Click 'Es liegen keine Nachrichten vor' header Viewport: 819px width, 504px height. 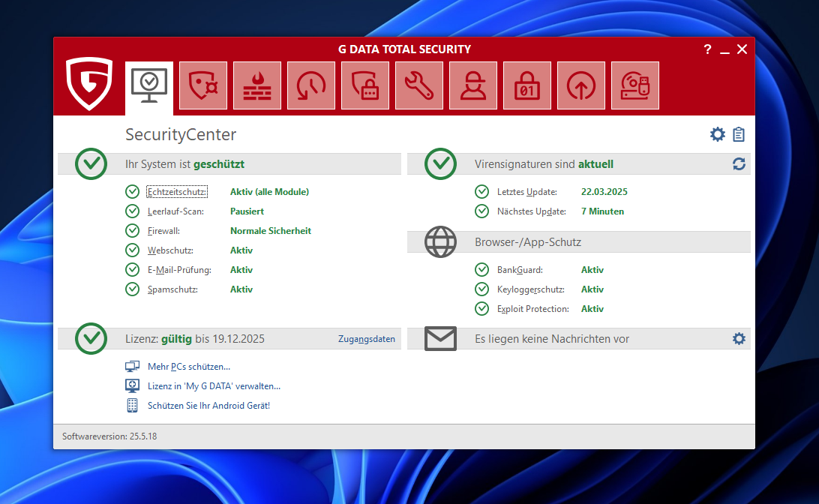point(551,338)
